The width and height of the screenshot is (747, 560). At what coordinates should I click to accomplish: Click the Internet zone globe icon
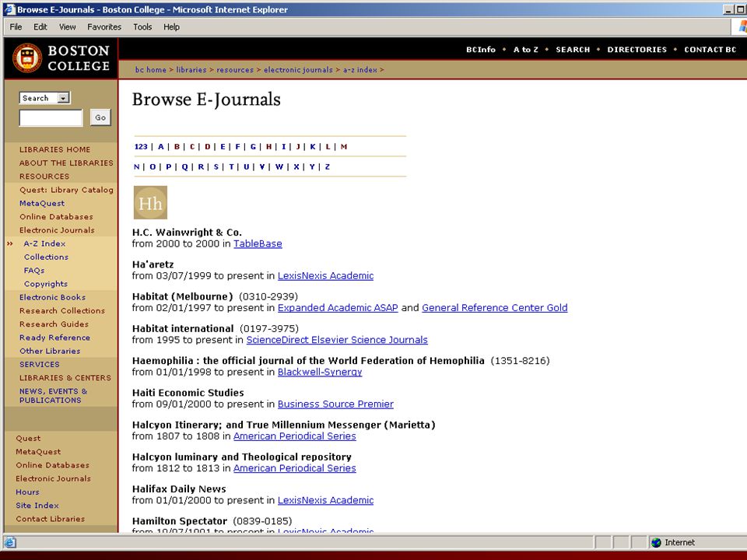coord(657,542)
